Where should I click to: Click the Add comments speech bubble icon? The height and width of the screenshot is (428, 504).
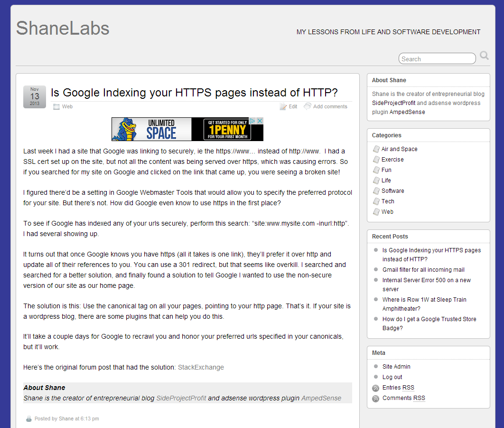[x=308, y=106]
